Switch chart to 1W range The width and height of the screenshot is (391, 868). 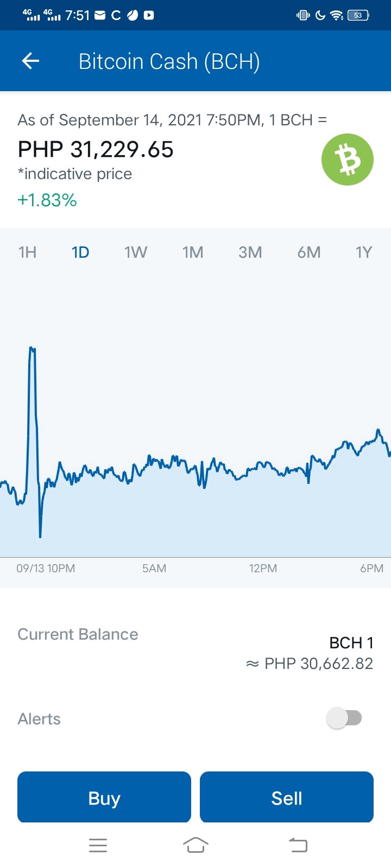click(x=136, y=252)
